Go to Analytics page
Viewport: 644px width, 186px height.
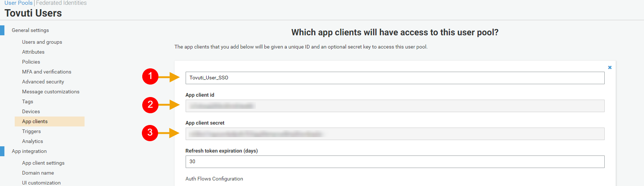[32, 141]
